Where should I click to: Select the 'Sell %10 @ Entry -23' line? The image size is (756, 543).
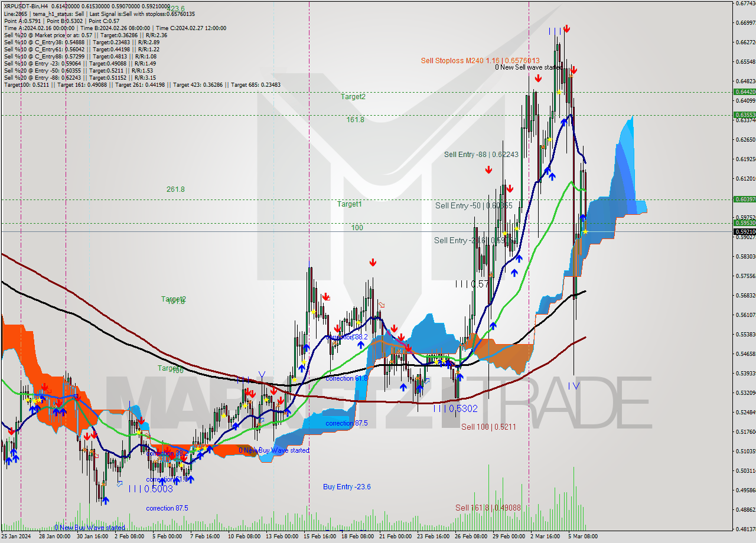pos(80,63)
